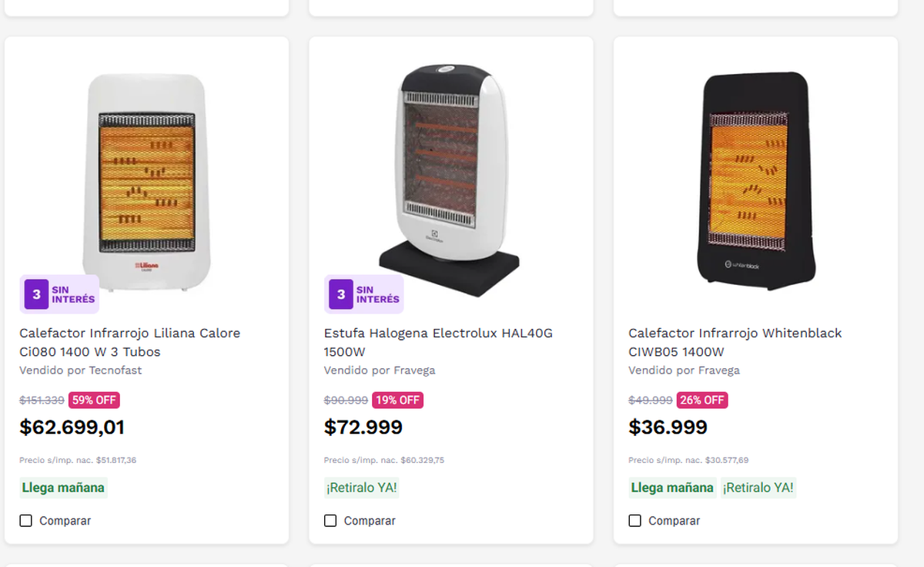Tick Comparar box for Electrolux HAL40G
This screenshot has width=924, height=567.
point(330,521)
